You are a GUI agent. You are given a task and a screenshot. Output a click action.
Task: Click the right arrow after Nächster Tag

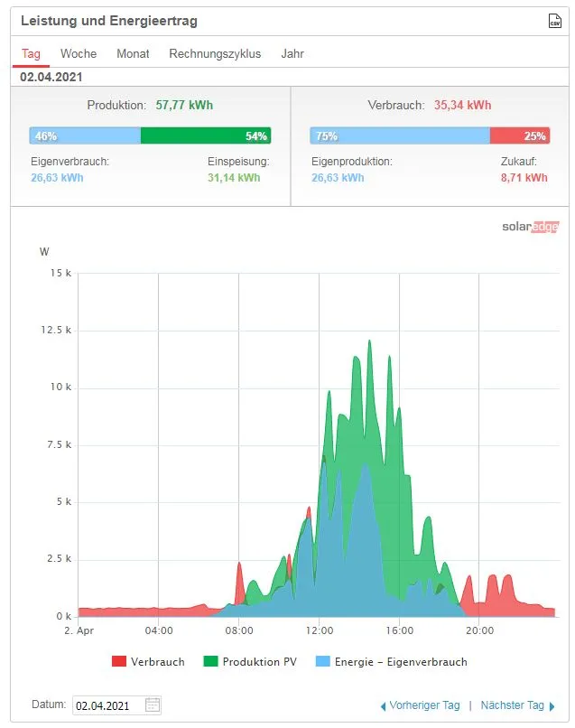coord(552,706)
